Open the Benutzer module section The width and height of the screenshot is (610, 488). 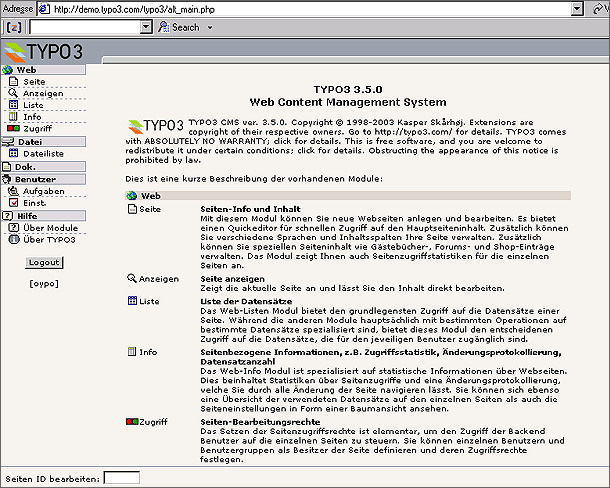[x=44, y=179]
